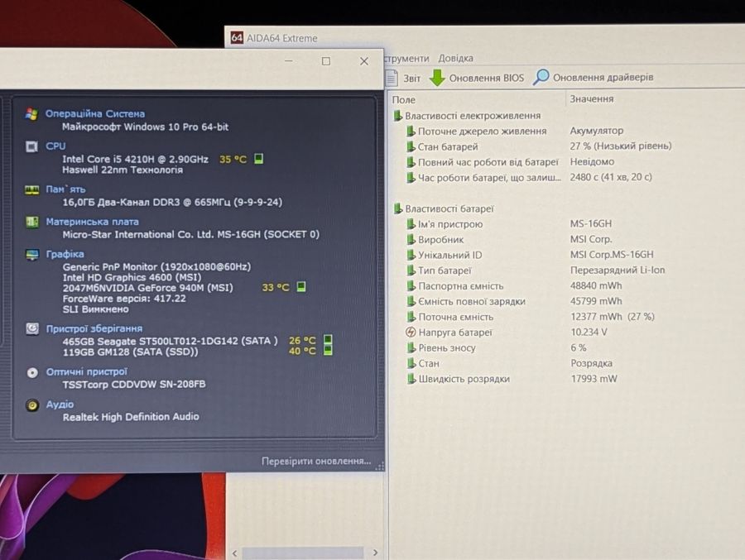Select the value MSI Corp.MS-16GH
This screenshot has width=745, height=560.
612,255
